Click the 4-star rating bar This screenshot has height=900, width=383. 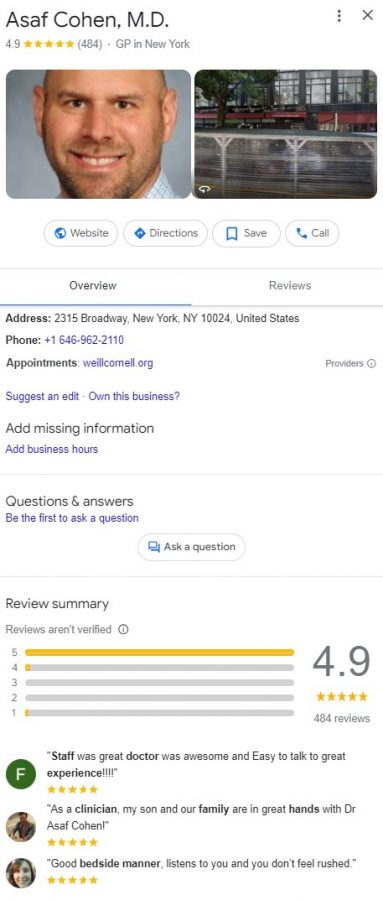160,668
